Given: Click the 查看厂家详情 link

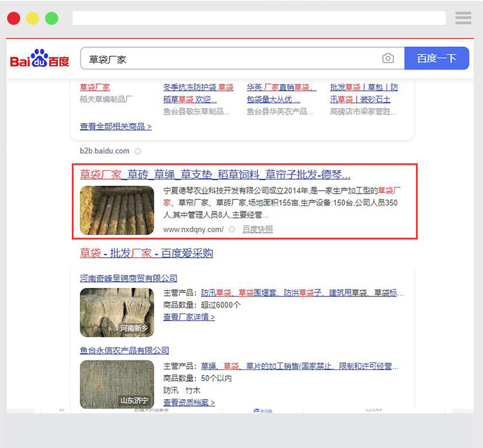Looking at the screenshot, I should pyautogui.click(x=188, y=317).
